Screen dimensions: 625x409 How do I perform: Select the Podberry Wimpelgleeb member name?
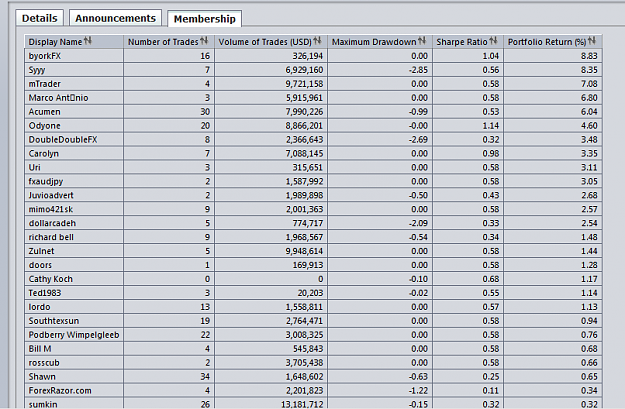[x=74, y=335]
